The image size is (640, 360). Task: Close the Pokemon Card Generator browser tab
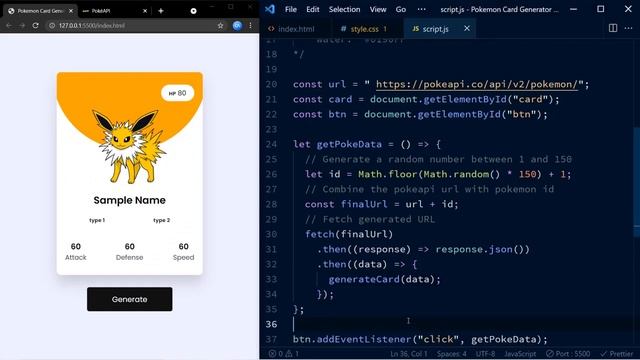click(71, 11)
